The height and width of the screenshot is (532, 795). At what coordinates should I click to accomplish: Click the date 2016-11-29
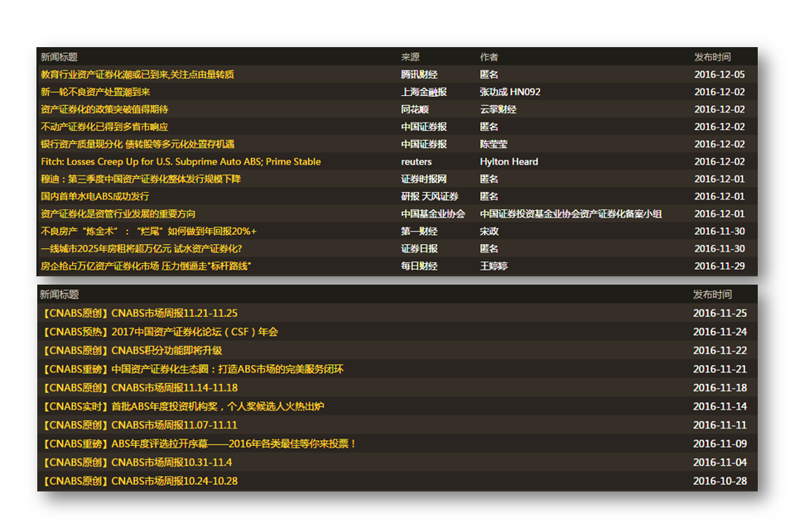[x=720, y=266]
